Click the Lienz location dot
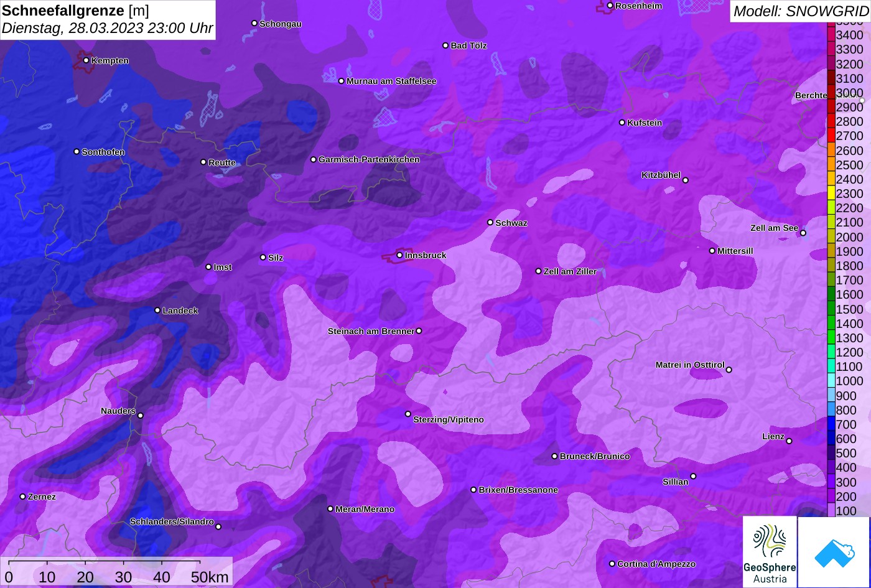This screenshot has width=871, height=588. tap(789, 441)
